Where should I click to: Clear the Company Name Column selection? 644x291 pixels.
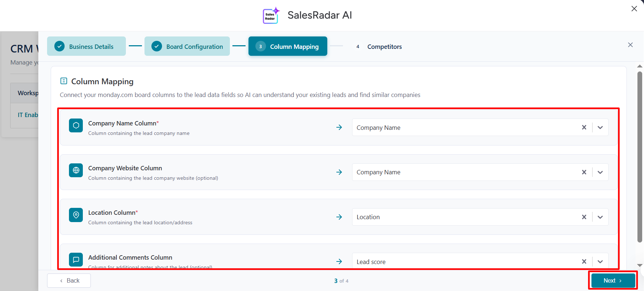[x=584, y=127]
